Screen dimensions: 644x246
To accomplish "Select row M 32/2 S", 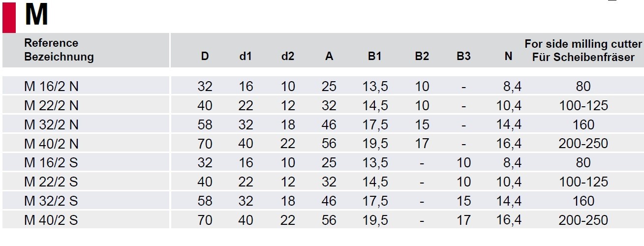I will click(x=323, y=201).
